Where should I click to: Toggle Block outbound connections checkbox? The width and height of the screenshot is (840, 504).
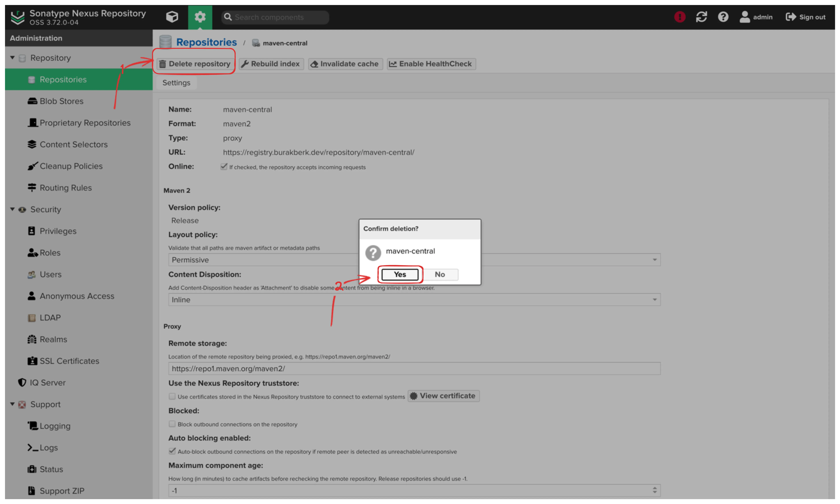tap(172, 424)
